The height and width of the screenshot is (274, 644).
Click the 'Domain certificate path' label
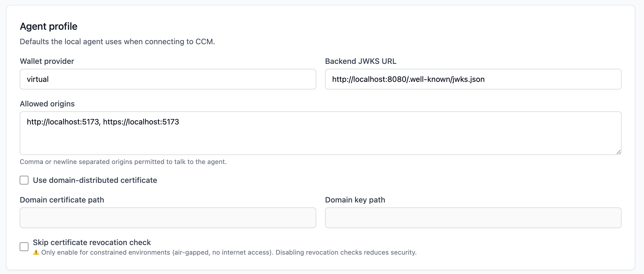tap(62, 200)
